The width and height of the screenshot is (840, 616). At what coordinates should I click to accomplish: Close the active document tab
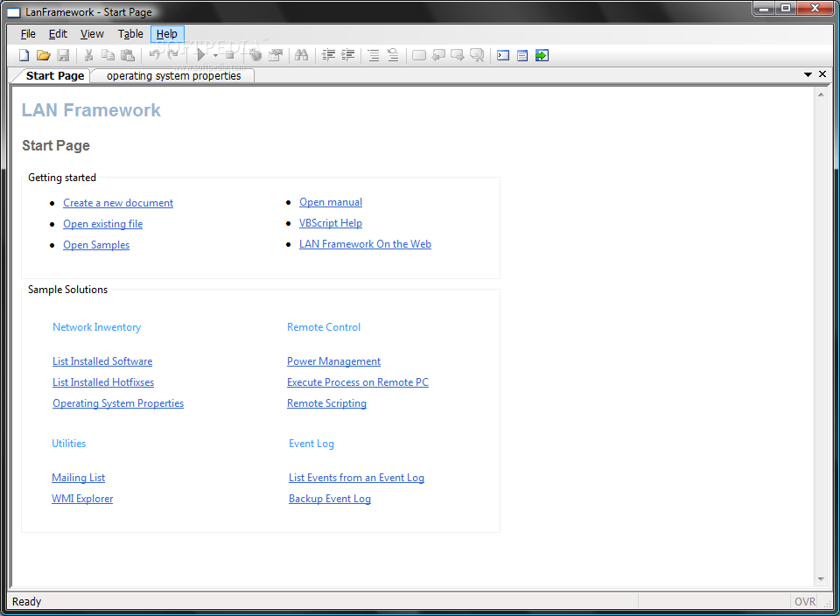(x=822, y=74)
